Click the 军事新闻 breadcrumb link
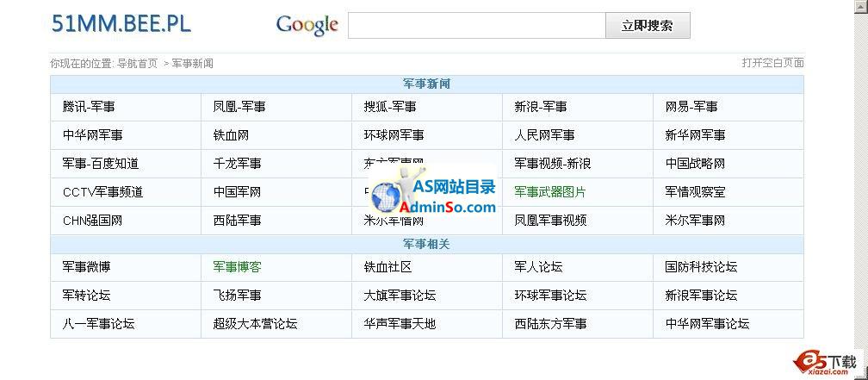The width and height of the screenshot is (868, 380). pos(193,64)
